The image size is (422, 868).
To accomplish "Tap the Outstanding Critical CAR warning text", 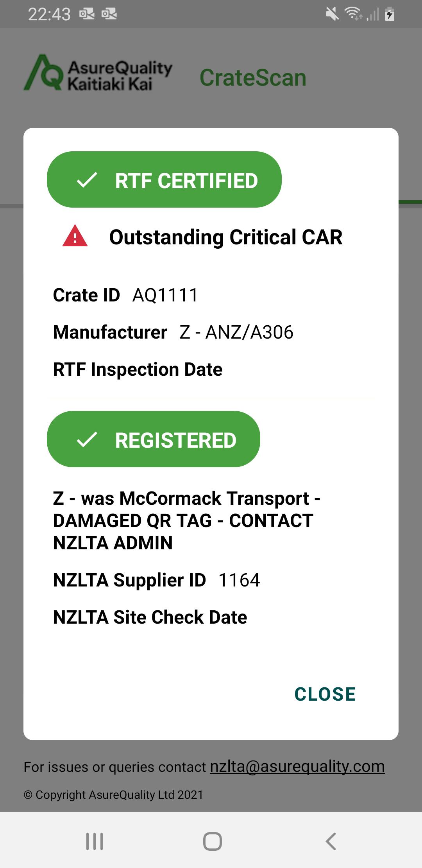I will pyautogui.click(x=226, y=237).
